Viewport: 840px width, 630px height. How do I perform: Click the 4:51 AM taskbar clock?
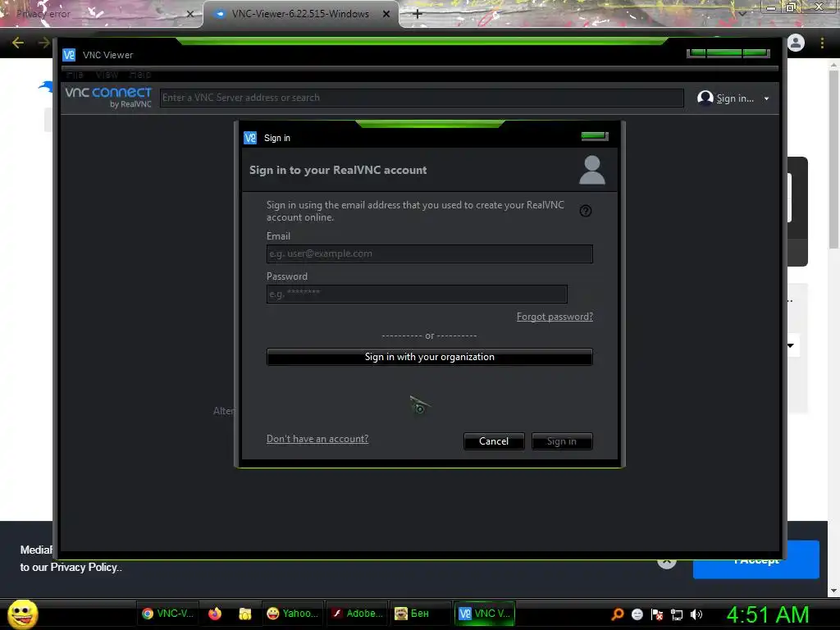768,614
